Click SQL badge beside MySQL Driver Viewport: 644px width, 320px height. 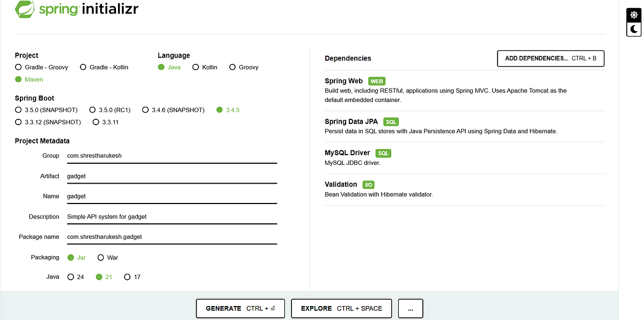pos(383,153)
